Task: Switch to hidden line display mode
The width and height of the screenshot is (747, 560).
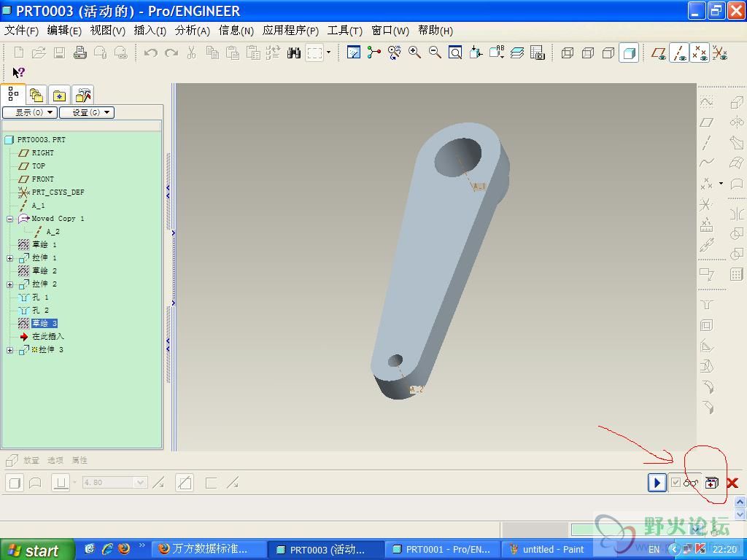Action: pos(587,52)
